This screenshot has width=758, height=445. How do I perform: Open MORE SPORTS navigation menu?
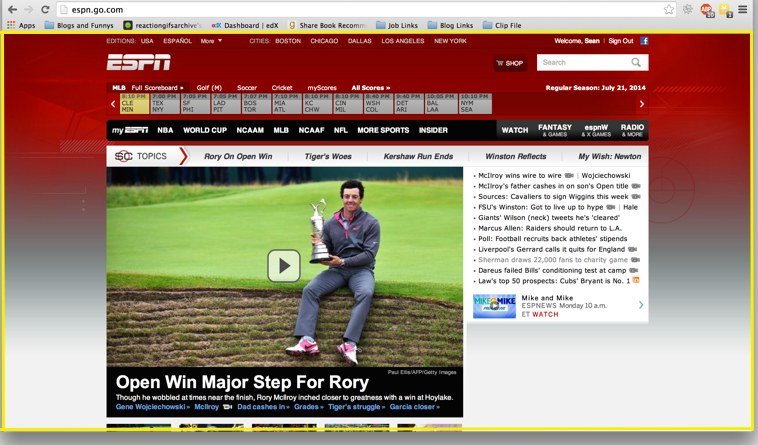pos(383,130)
